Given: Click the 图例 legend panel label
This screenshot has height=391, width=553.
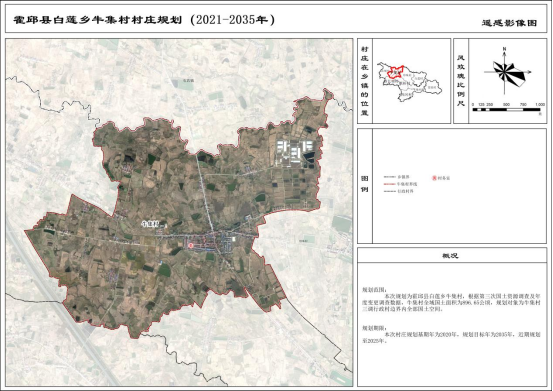Looking at the screenshot, I should [365, 184].
